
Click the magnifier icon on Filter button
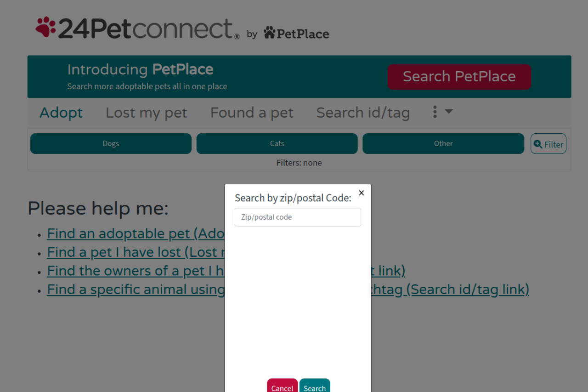(538, 144)
